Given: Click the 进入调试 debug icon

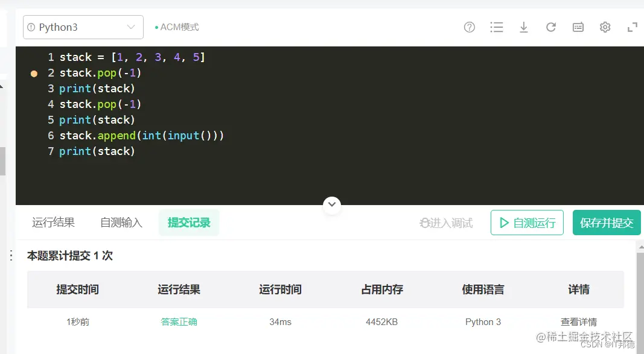Looking at the screenshot, I should tap(445, 223).
